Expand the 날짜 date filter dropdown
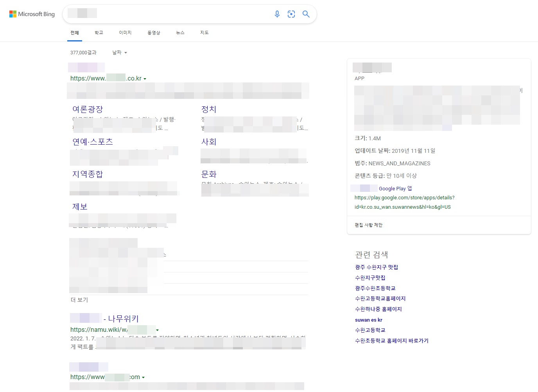Screen dimensions: 538x392 [120, 52]
